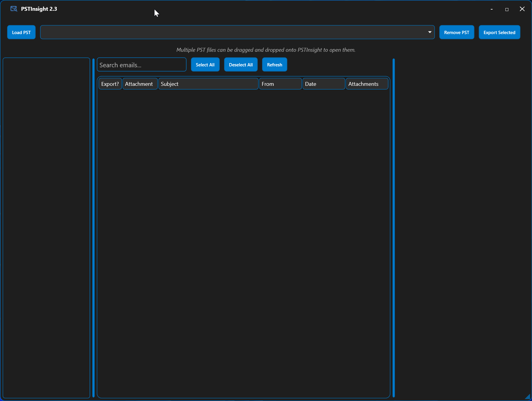
Task: Open the PST file selection dropdown
Action: click(x=237, y=32)
